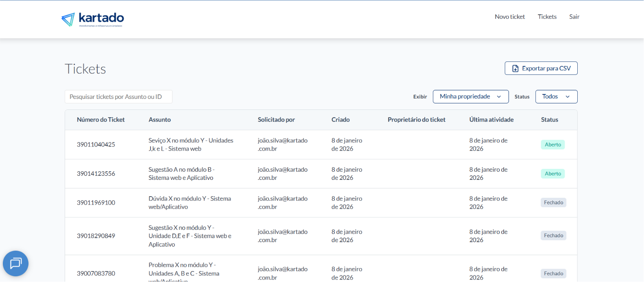The height and width of the screenshot is (282, 644).
Task: Click the ticket search input field
Action: coord(118,97)
